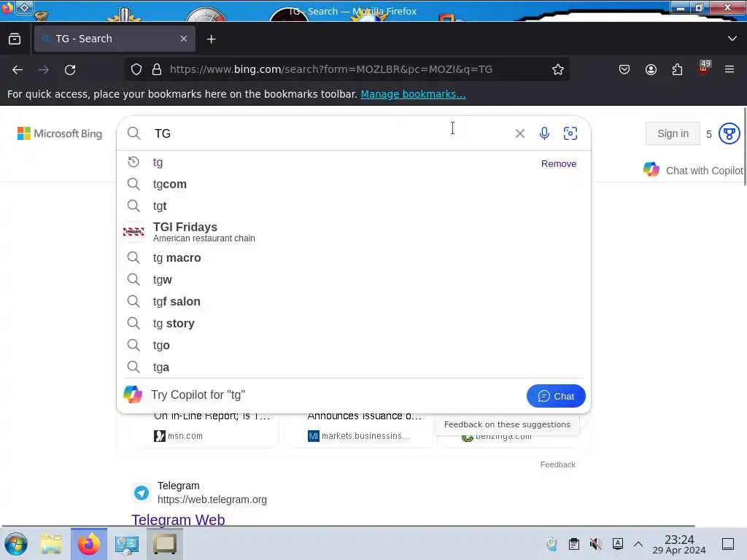Image resolution: width=747 pixels, height=560 pixels.
Task: Choose TGI Fridays restaurant suggestion
Action: 354,232
